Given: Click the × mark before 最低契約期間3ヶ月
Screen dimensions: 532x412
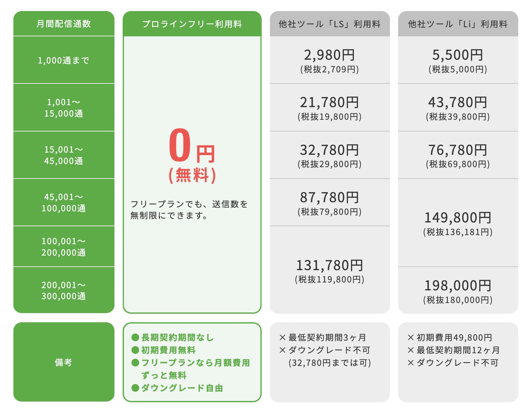Looking at the screenshot, I should (x=282, y=337).
